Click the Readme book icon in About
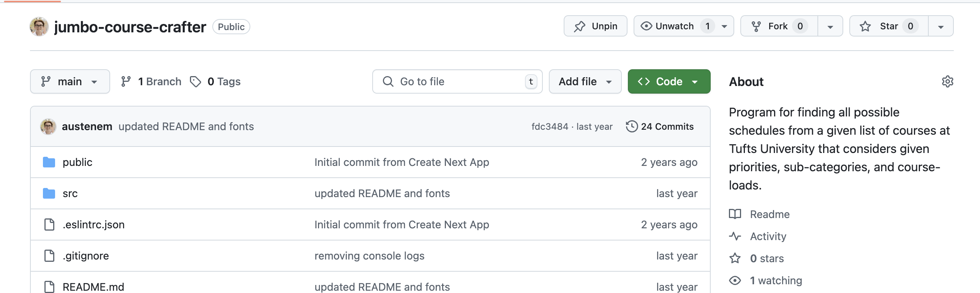Screen dimensions: 980x293 point(735,214)
